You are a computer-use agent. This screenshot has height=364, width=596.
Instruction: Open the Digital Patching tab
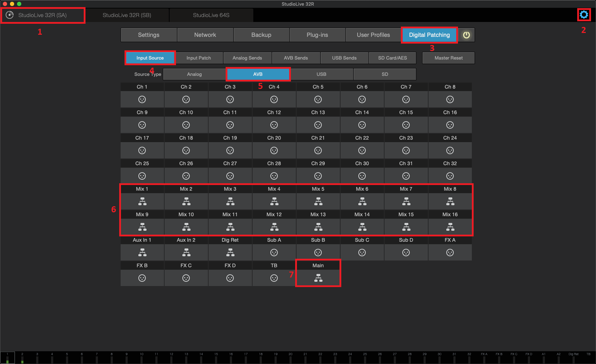click(x=429, y=35)
